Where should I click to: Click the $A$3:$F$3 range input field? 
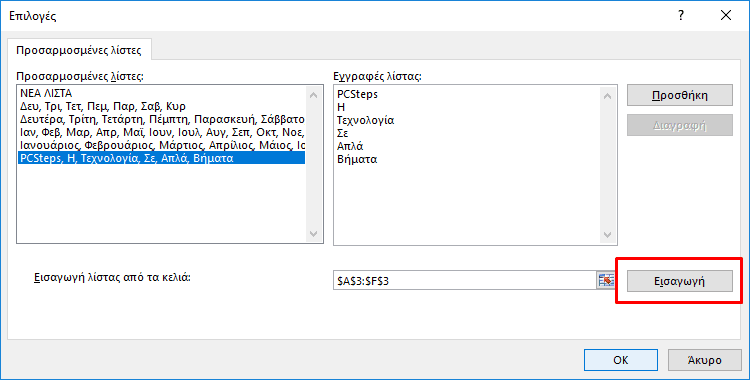(464, 280)
